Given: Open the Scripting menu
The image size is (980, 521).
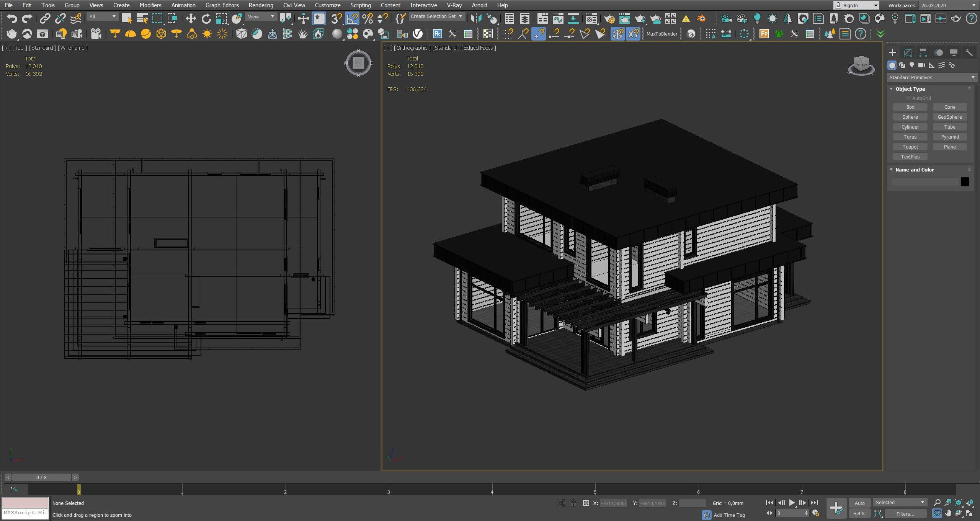Looking at the screenshot, I should pos(360,5).
